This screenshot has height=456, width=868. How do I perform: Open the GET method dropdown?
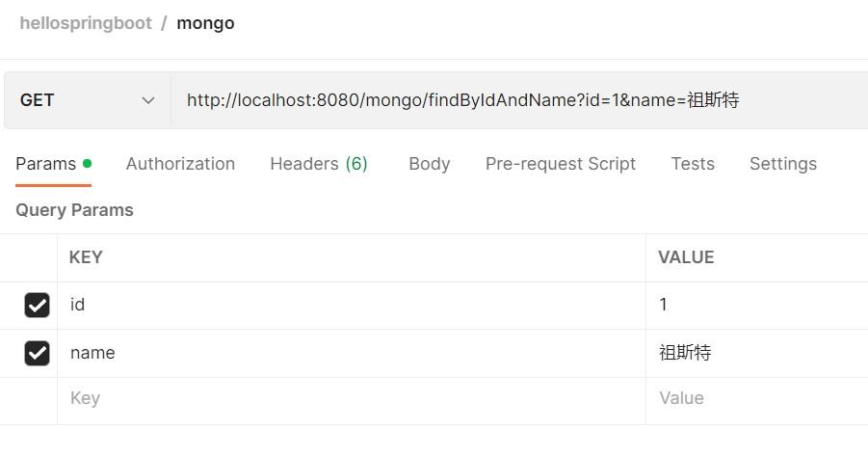(x=87, y=100)
